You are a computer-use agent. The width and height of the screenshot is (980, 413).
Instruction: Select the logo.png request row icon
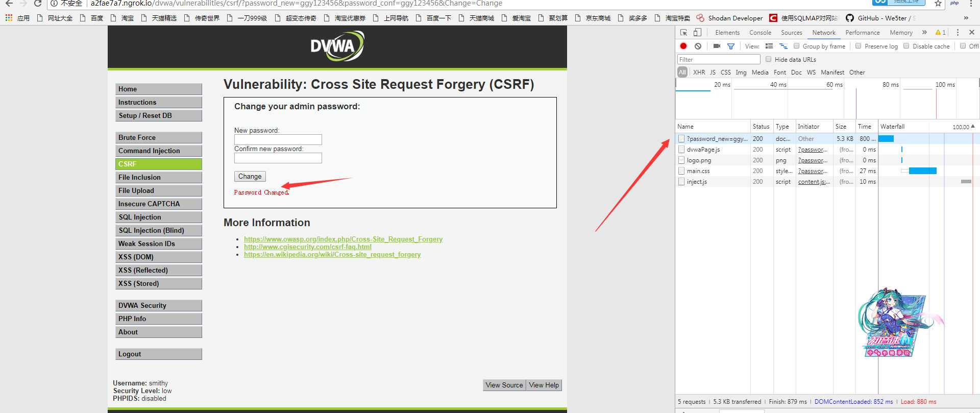coord(681,160)
